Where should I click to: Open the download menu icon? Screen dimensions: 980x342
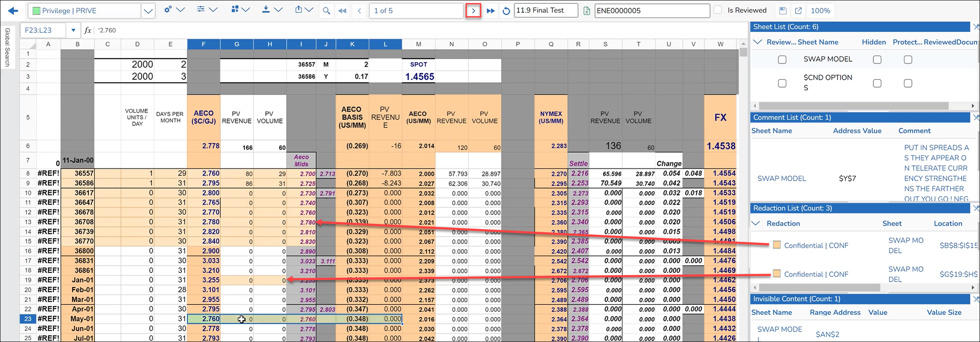[266, 10]
